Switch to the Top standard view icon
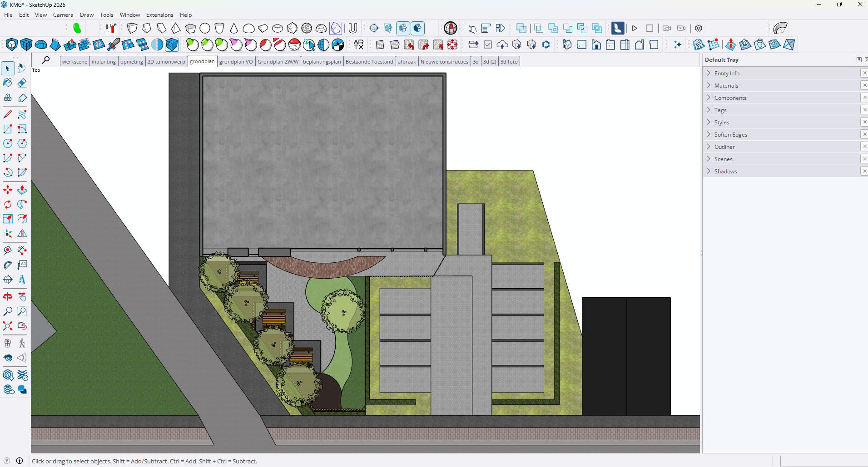Viewport: 868px width, 467px height. 581,44
